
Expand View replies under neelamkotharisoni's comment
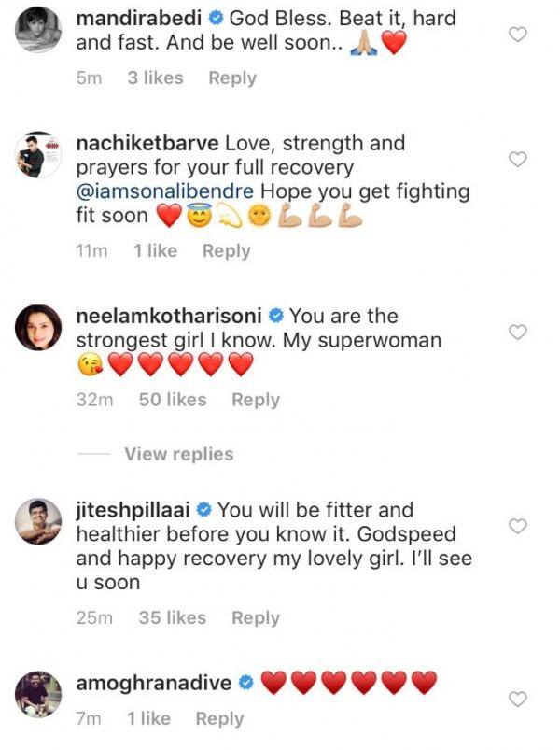[x=178, y=454]
